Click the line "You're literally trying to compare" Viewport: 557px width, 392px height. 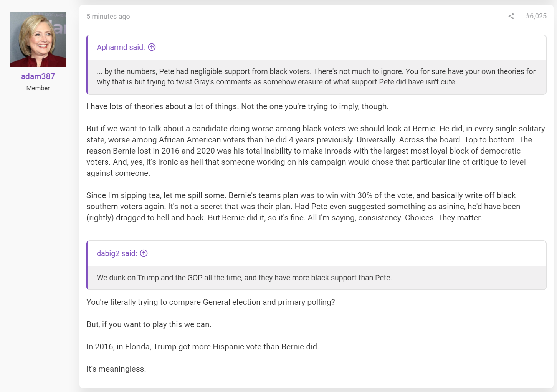[211, 302]
